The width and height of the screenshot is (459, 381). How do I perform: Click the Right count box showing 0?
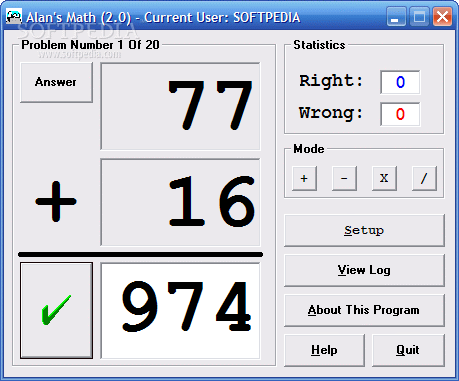[400, 82]
